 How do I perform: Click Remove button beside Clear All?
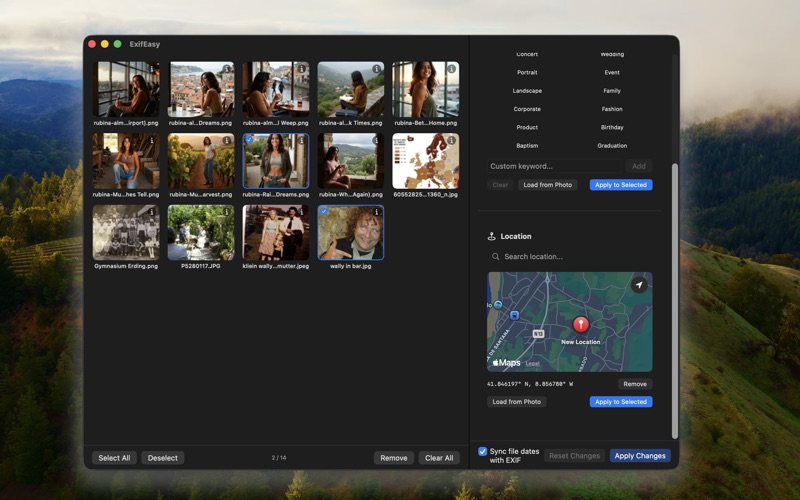pyautogui.click(x=394, y=458)
